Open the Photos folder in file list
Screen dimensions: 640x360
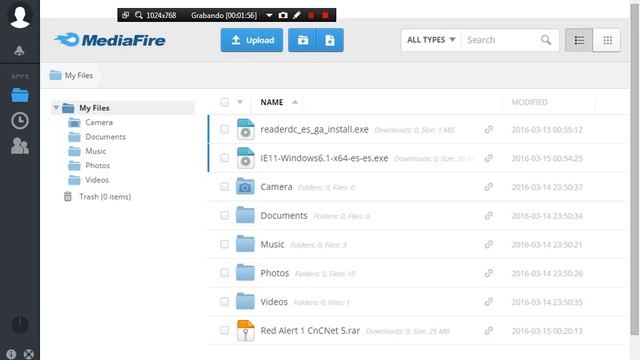[x=275, y=273]
